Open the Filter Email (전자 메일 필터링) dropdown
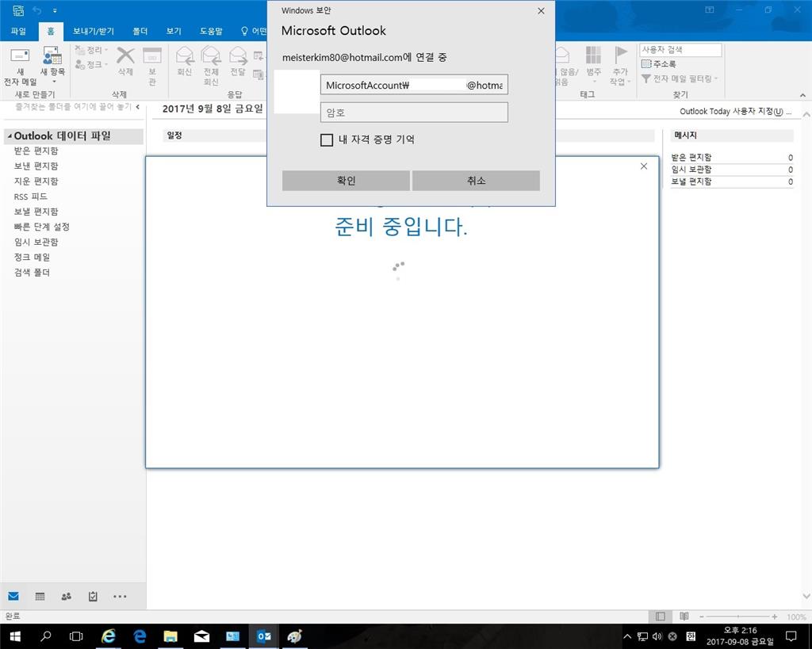The height and width of the screenshot is (649, 812). (x=680, y=78)
